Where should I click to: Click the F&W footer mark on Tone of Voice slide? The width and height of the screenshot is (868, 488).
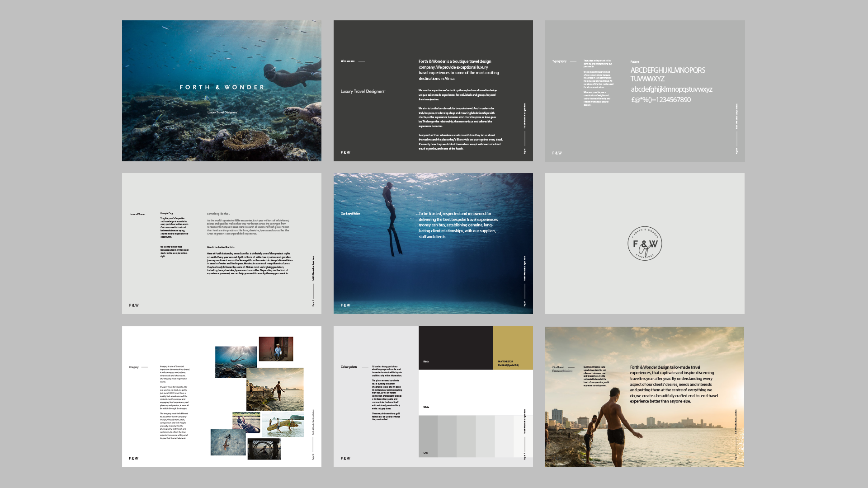tap(134, 305)
